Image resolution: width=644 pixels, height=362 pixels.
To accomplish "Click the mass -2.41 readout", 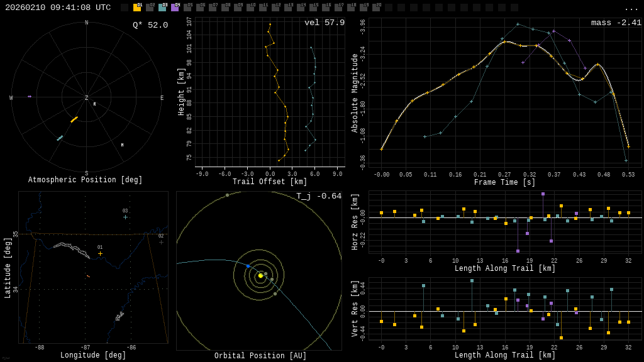I will click(616, 23).
